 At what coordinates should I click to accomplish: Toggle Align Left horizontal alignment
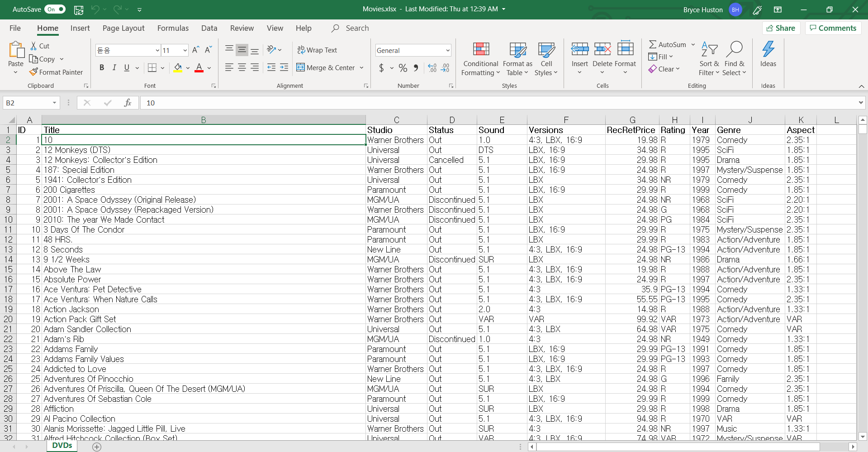coord(229,67)
